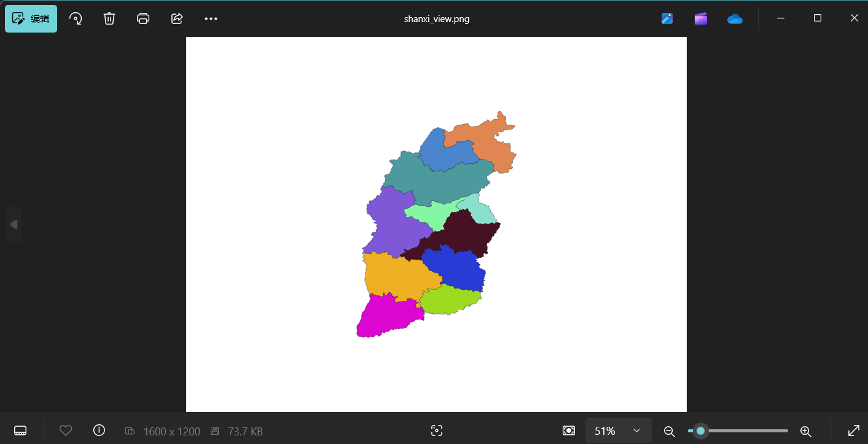Viewport: 868px width, 444px height.
Task: Open the Video Editor icon
Action: pyautogui.click(x=700, y=18)
